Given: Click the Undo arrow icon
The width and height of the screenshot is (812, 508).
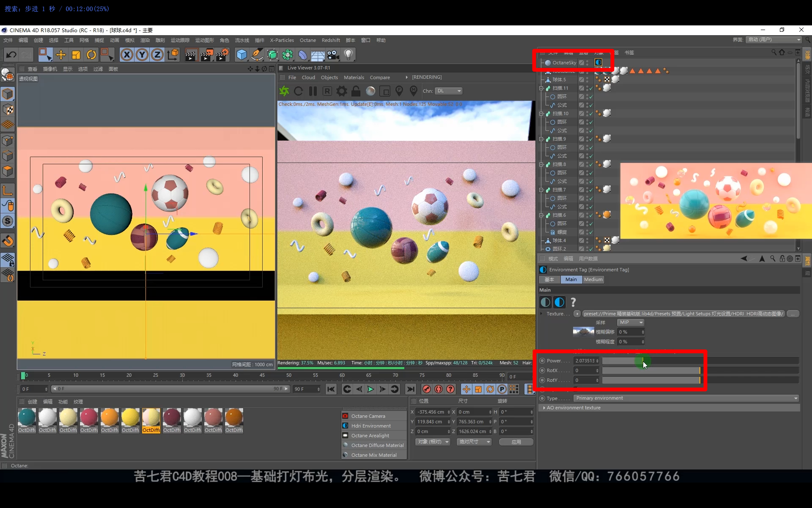Looking at the screenshot, I should click(11, 55).
